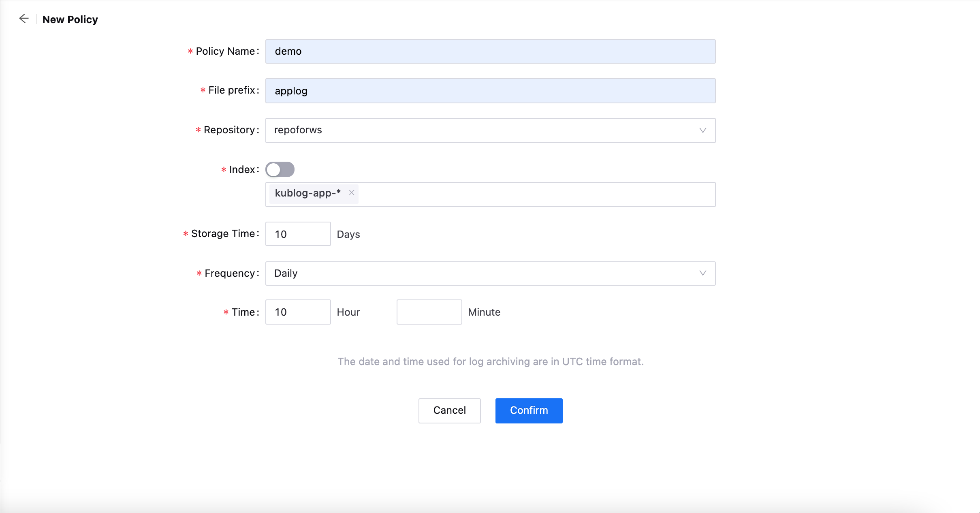
Task: Select the New Policy menu header
Action: (x=70, y=19)
